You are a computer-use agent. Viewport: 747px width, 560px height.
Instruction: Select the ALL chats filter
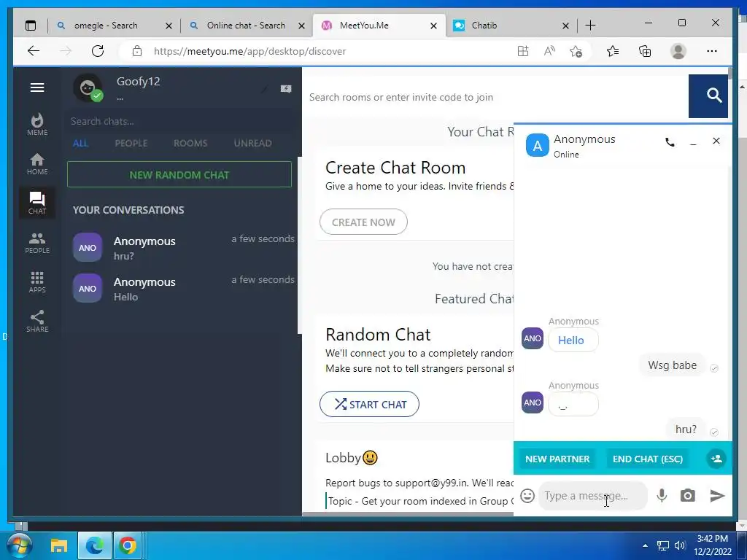coord(80,144)
